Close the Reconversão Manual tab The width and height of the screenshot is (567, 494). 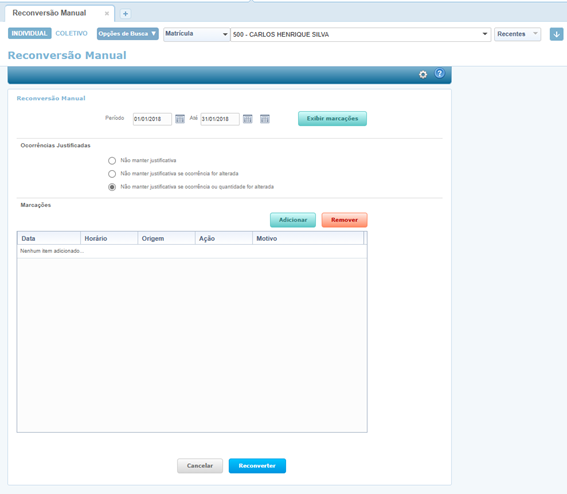pos(107,13)
